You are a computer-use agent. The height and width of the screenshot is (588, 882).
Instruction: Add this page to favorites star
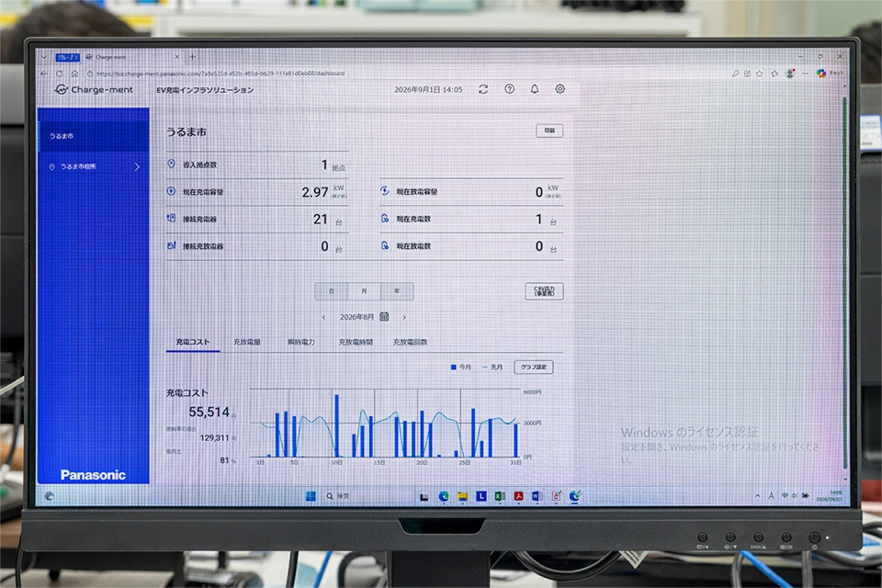point(760,73)
